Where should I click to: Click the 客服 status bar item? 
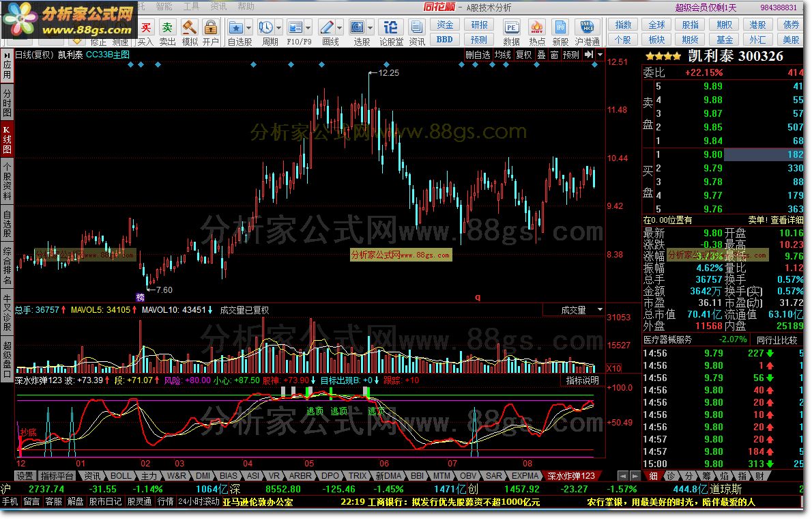pyautogui.click(x=53, y=501)
